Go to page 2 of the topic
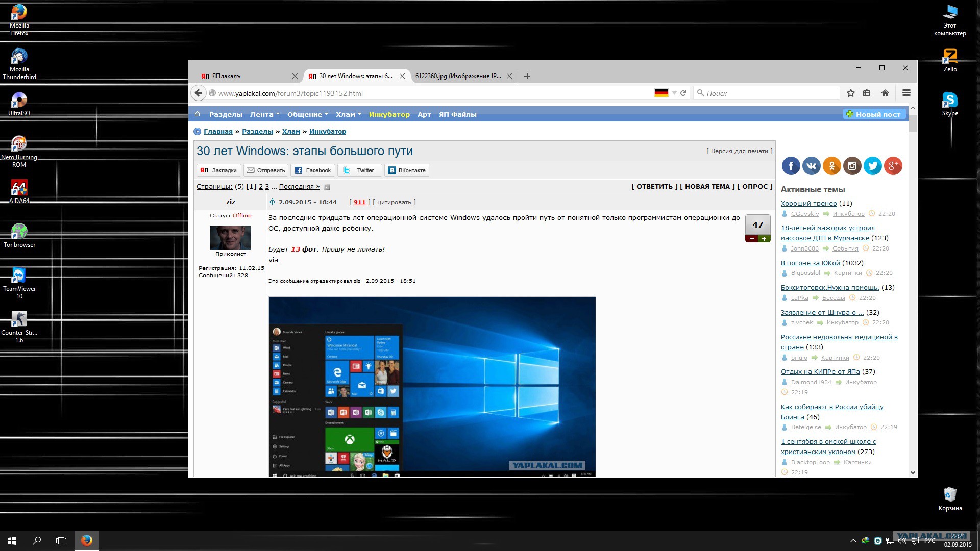Screen dimensions: 980x551 (x=261, y=187)
